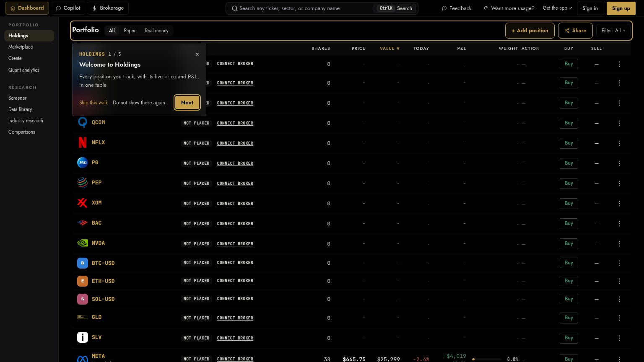Open the Brokerage tab in top bar
Viewport: 644px width, 362px height.
108,8
